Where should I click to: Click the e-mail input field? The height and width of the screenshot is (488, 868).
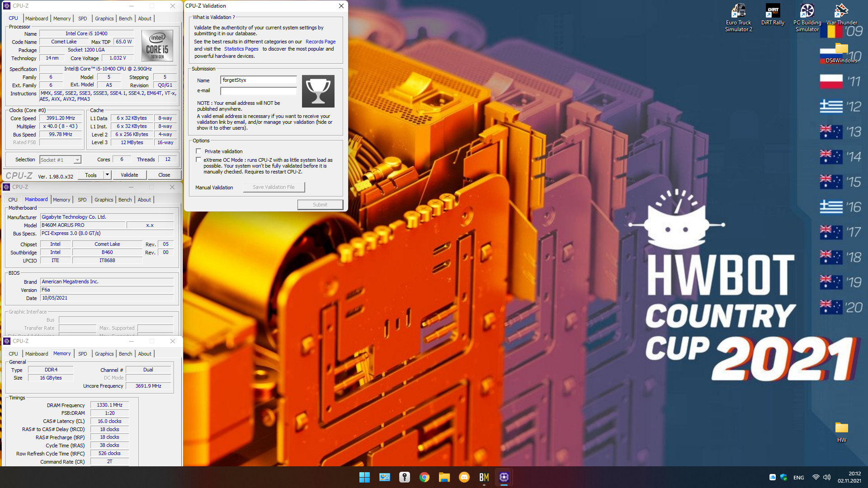tap(258, 91)
